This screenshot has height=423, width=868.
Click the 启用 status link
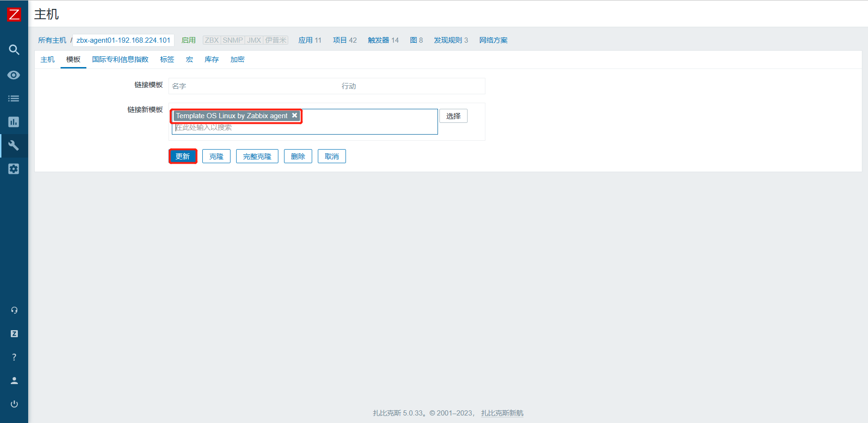click(x=189, y=40)
